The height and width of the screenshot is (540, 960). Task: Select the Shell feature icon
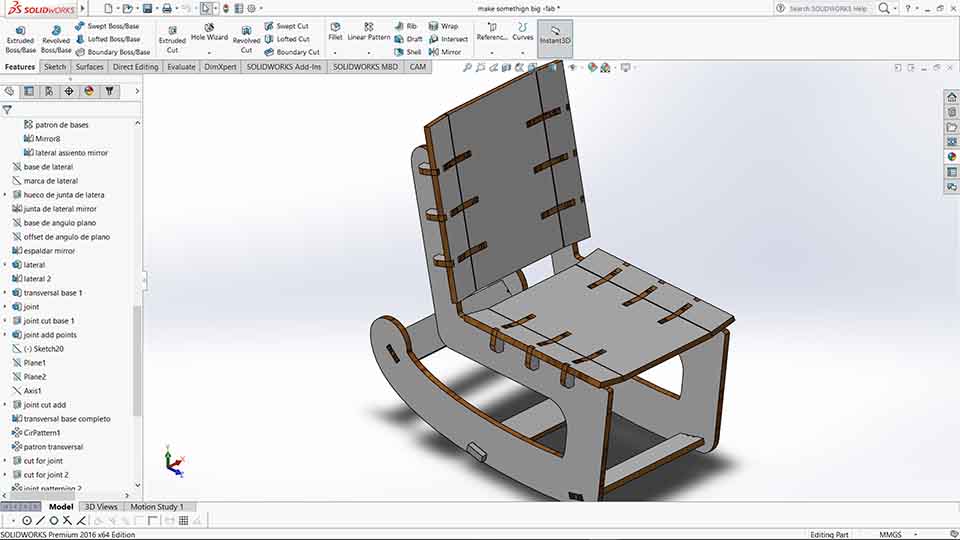(408, 52)
